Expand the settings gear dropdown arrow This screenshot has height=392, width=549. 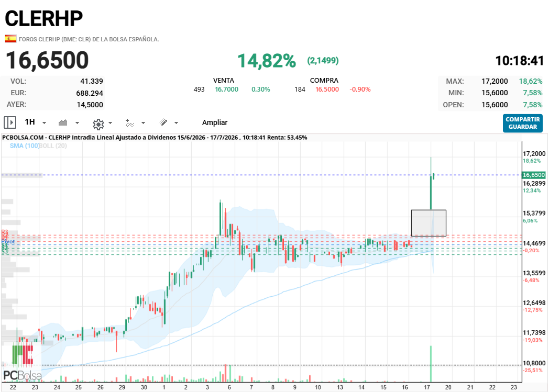click(x=111, y=123)
